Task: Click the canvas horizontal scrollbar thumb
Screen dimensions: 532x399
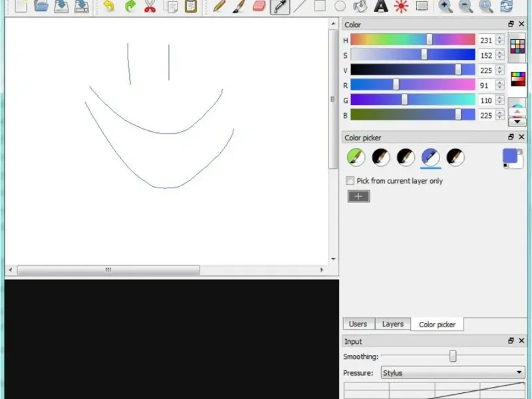Action: click(108, 270)
